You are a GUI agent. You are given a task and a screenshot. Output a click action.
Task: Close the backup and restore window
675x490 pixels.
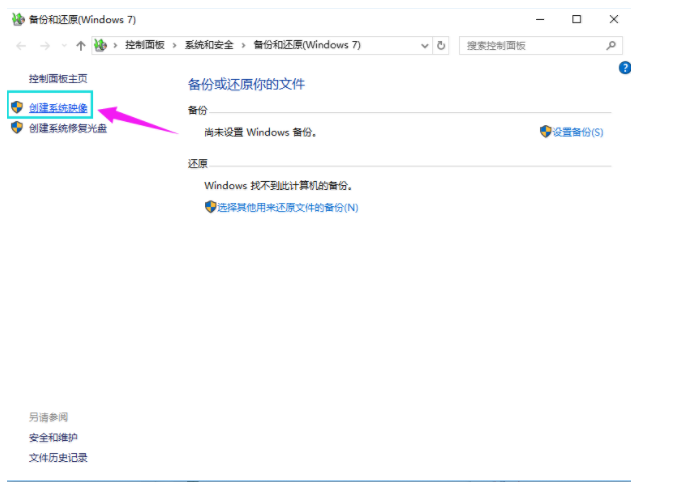[x=614, y=19]
